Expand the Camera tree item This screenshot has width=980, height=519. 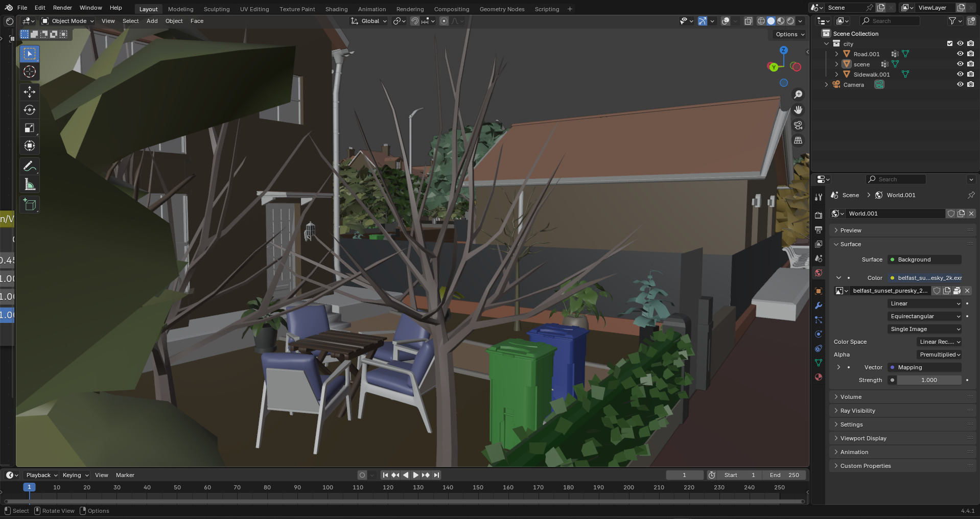click(826, 85)
